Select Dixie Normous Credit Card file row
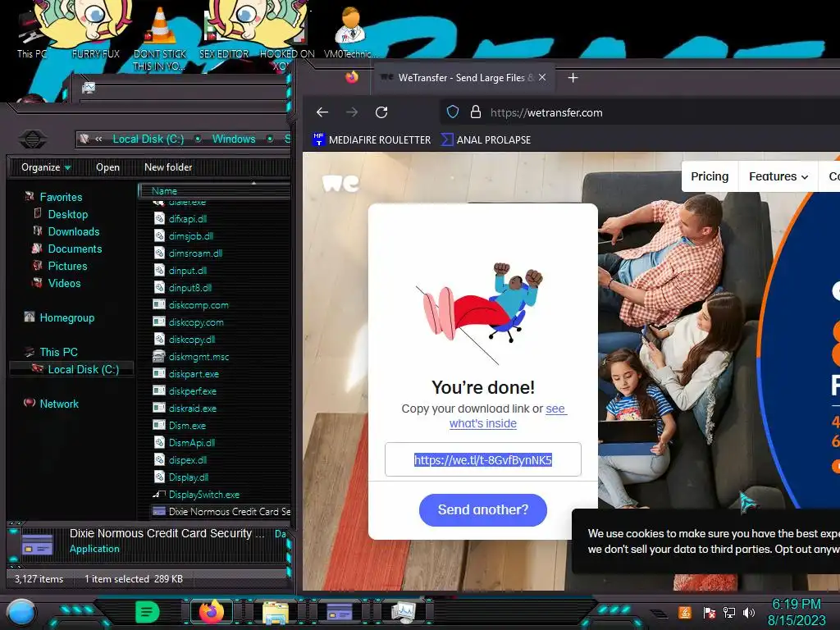This screenshot has height=630, width=840. (221, 512)
